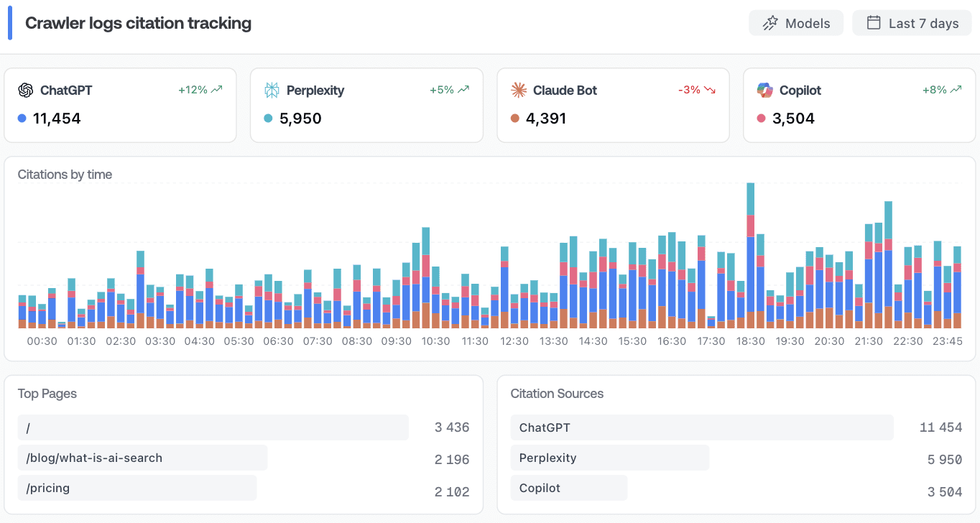This screenshot has width=980, height=523.
Task: Click the 2 196 page count
Action: coord(452,459)
